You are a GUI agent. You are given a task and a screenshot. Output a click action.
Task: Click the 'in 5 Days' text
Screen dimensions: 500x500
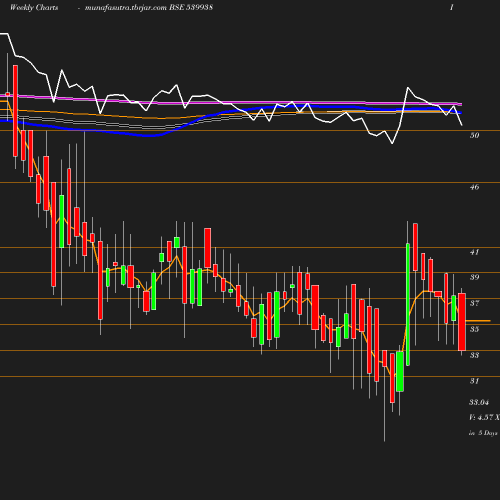click(x=483, y=433)
